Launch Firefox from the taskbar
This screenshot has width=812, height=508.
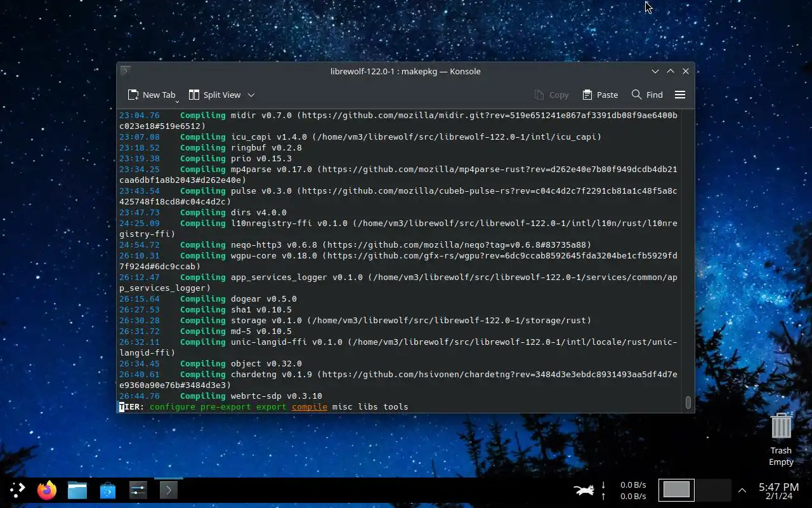47,490
